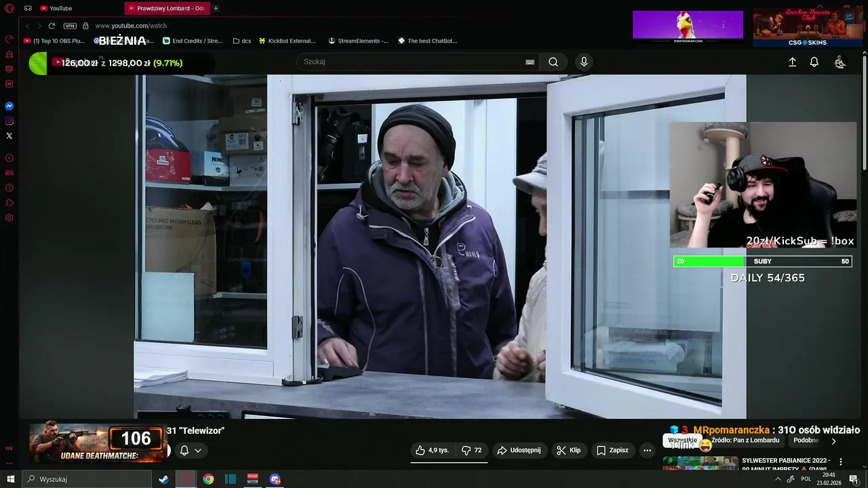The height and width of the screenshot is (488, 868).
Task: Open the YouTube account avatar menu
Action: click(840, 62)
